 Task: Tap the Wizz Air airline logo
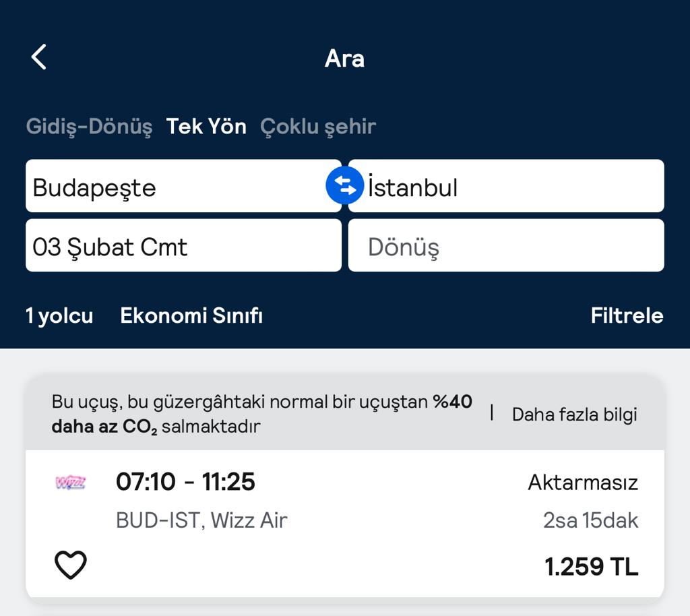click(70, 483)
